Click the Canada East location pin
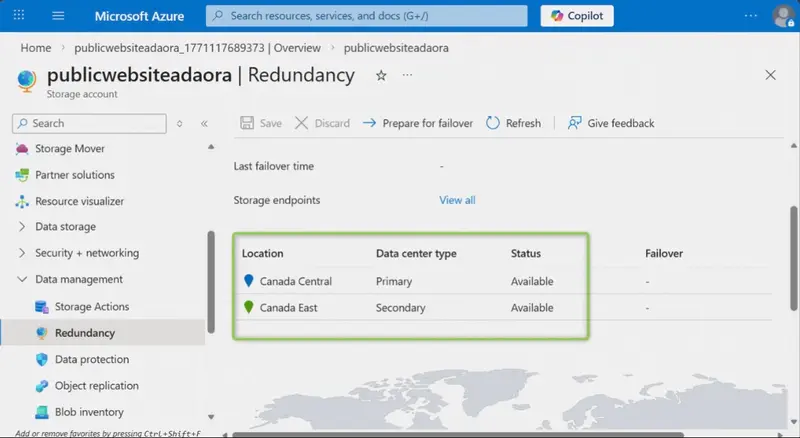The height and width of the screenshot is (438, 800). (x=248, y=307)
